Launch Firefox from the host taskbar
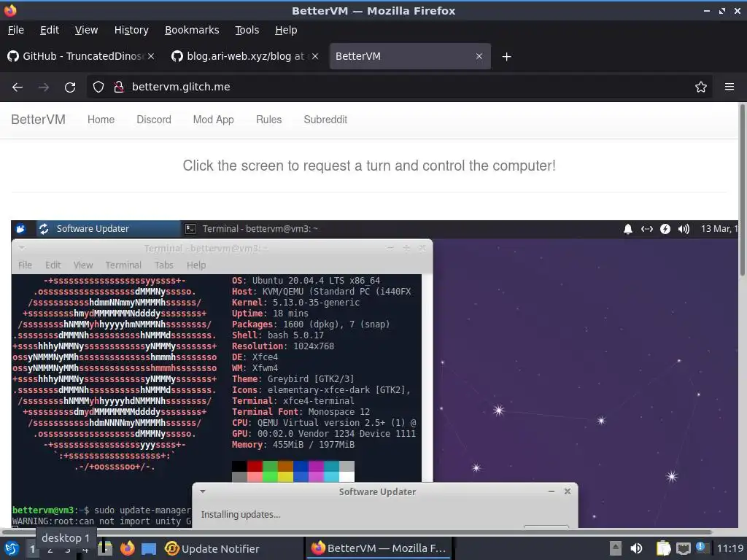This screenshot has height=560, width=747. [x=127, y=548]
